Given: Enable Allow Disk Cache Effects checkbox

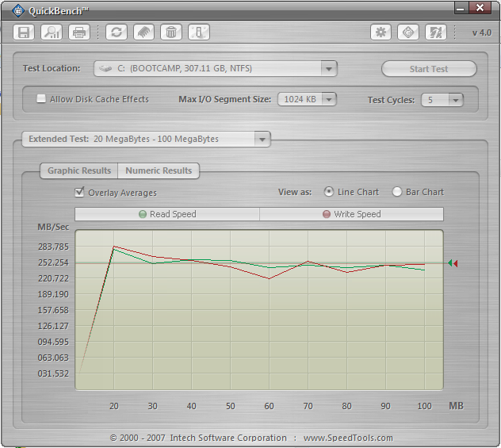Looking at the screenshot, I should click(x=41, y=98).
